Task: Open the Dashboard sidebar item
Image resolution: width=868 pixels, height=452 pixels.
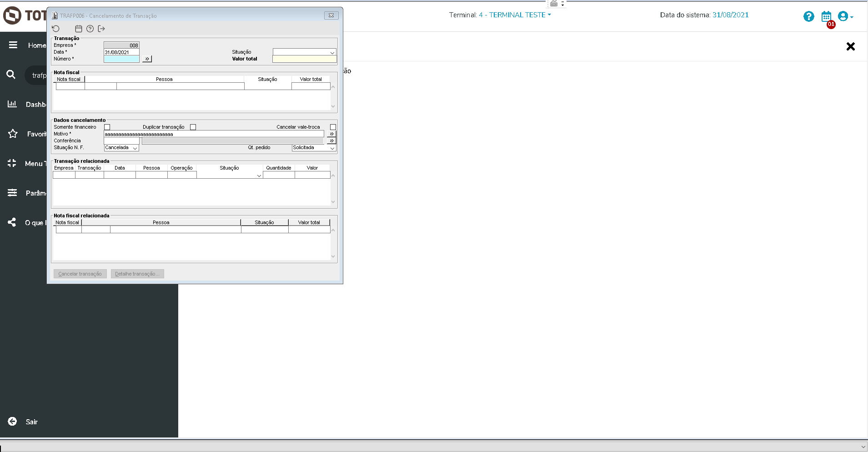Action: 36,105
